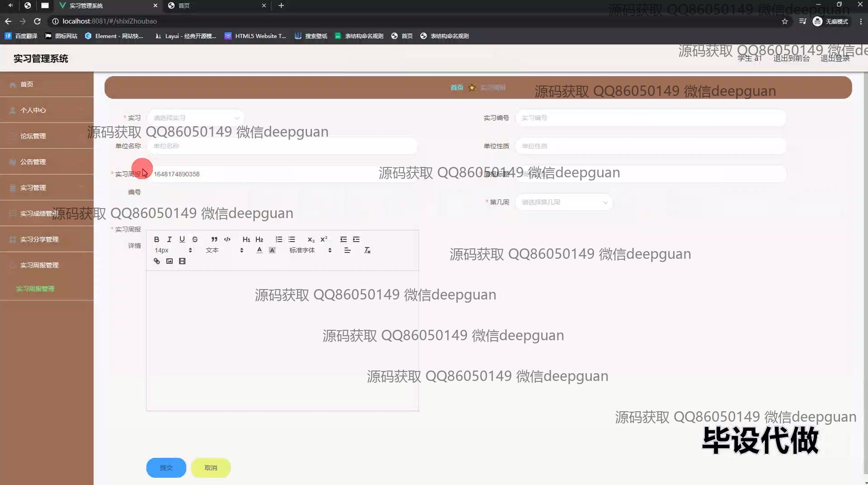
Task: Expand 论坛管理 in the sidebar
Action: (47, 136)
